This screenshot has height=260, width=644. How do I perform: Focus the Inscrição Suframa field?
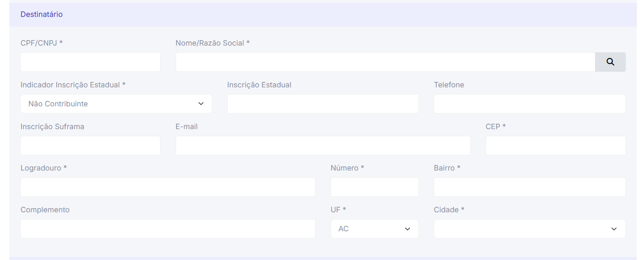90,146
